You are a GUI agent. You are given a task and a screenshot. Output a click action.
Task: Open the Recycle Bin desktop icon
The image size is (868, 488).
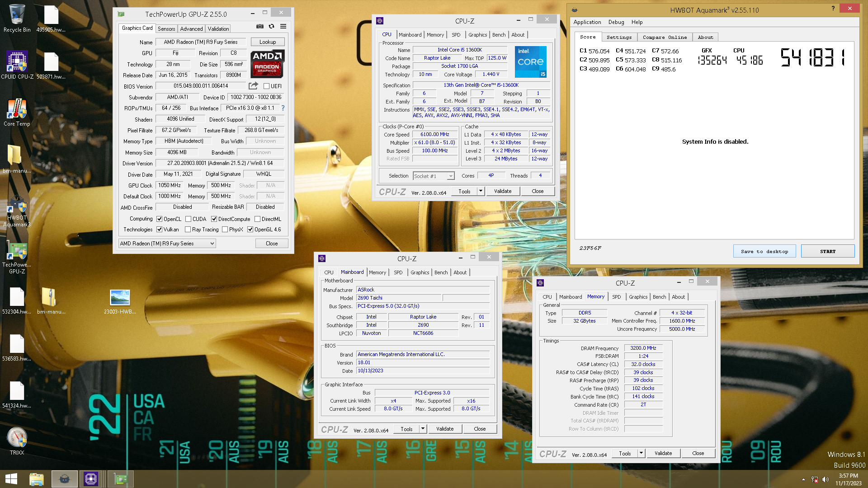coord(17,18)
